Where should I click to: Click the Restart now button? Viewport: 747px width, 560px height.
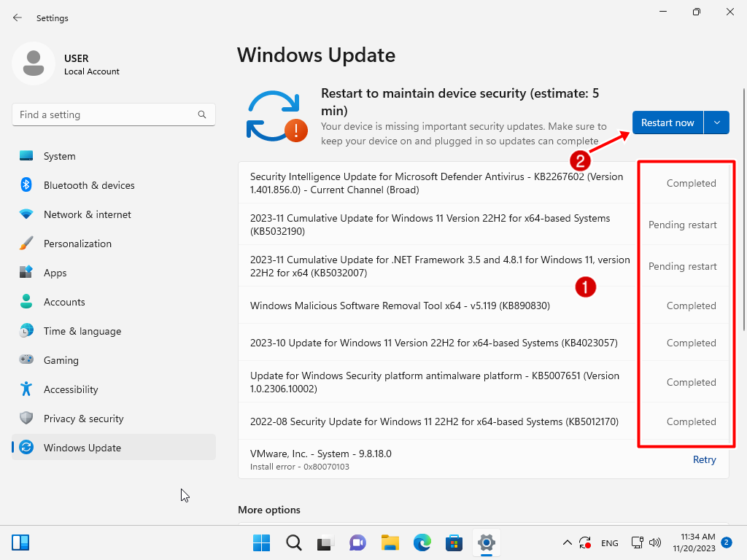(667, 122)
